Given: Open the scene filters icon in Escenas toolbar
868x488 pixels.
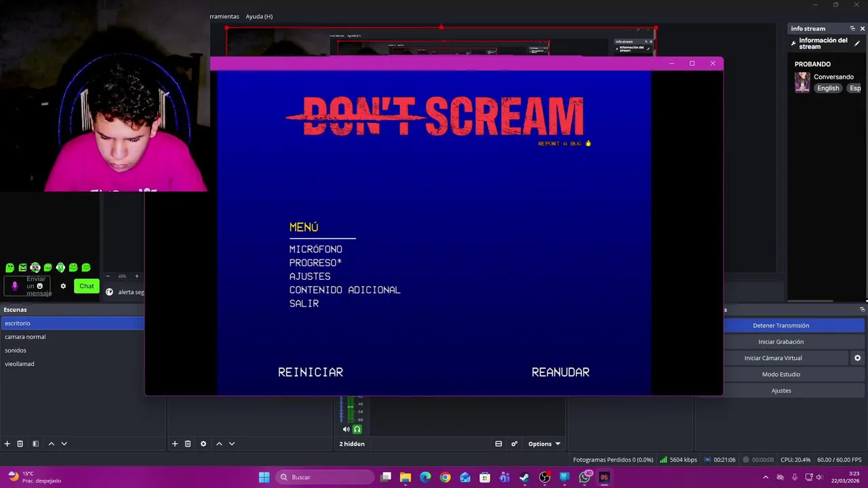Looking at the screenshot, I should pyautogui.click(x=35, y=444).
